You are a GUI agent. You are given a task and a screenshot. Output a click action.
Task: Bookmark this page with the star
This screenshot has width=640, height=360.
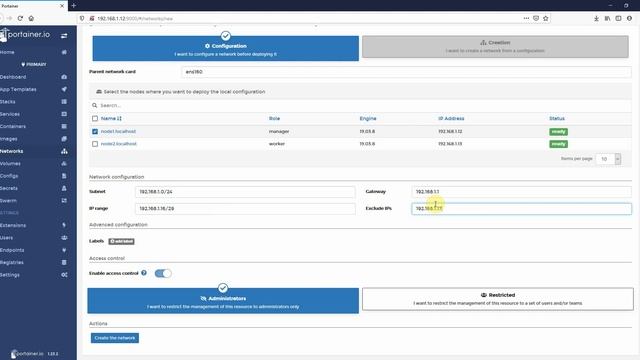(546, 18)
